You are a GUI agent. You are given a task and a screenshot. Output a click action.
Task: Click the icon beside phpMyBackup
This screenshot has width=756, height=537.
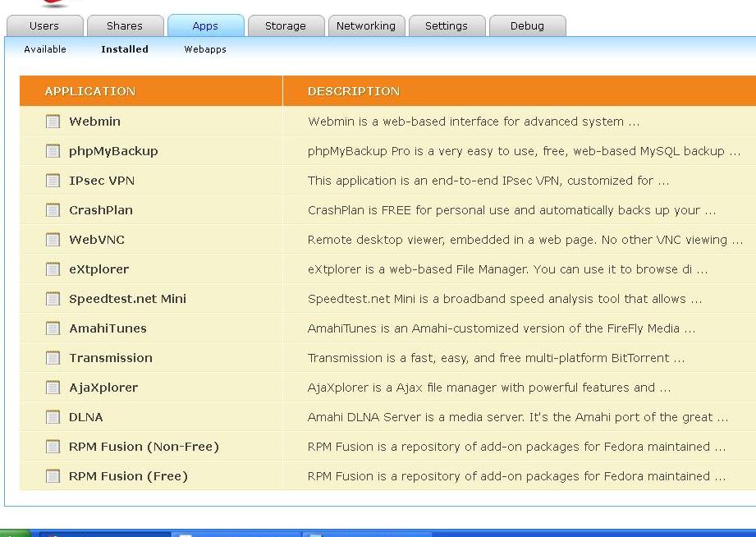tap(53, 151)
